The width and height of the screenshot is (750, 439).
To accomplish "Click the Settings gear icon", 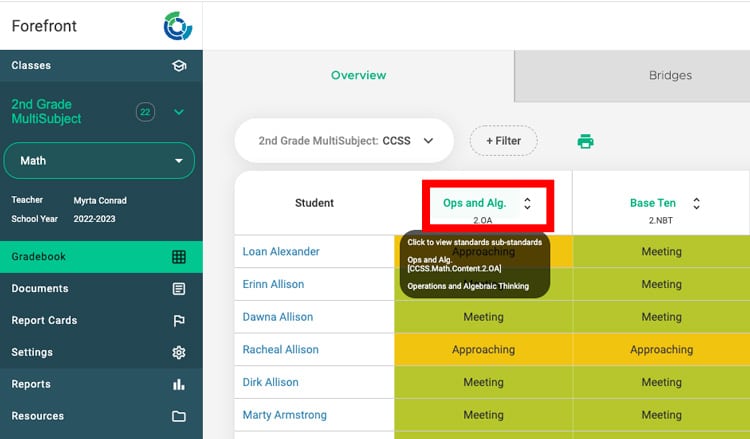I will click(x=179, y=352).
